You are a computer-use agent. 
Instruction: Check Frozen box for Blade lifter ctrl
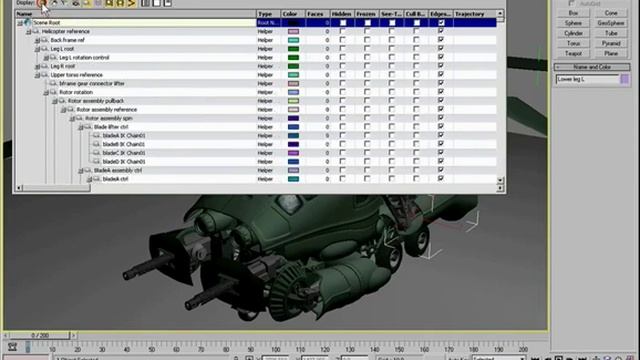click(367, 127)
